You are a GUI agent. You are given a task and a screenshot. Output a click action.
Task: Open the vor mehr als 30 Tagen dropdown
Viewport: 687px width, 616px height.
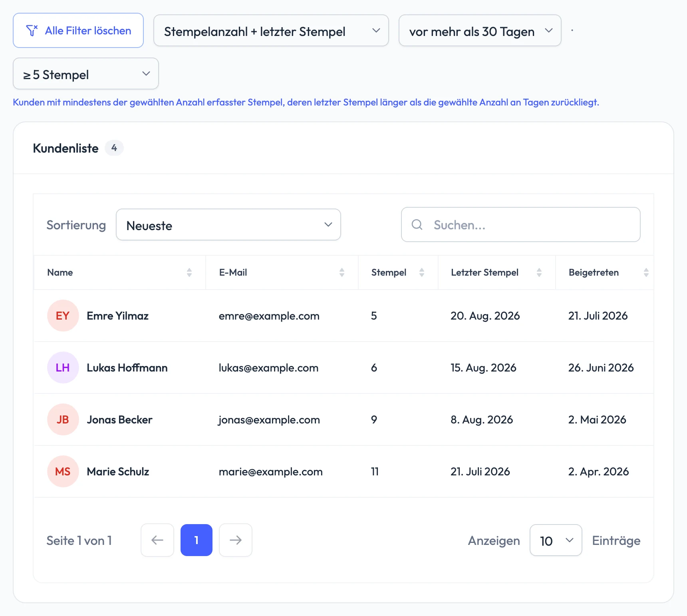click(x=480, y=30)
